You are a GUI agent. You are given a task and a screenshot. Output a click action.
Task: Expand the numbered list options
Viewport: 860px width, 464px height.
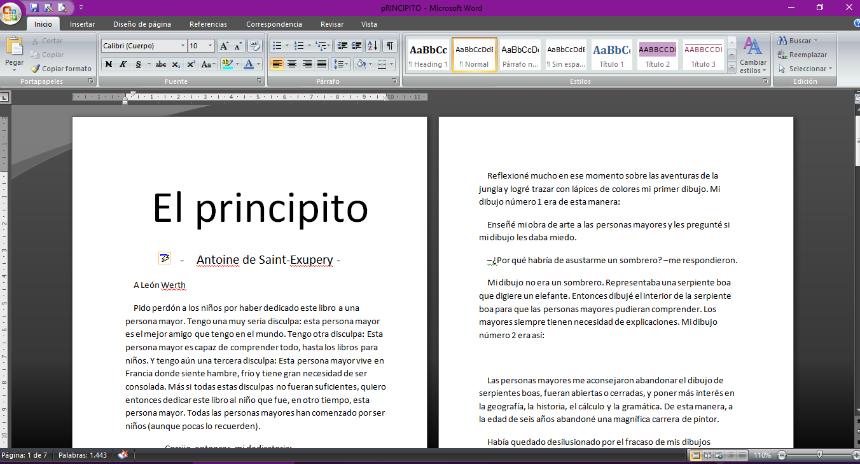(309, 46)
